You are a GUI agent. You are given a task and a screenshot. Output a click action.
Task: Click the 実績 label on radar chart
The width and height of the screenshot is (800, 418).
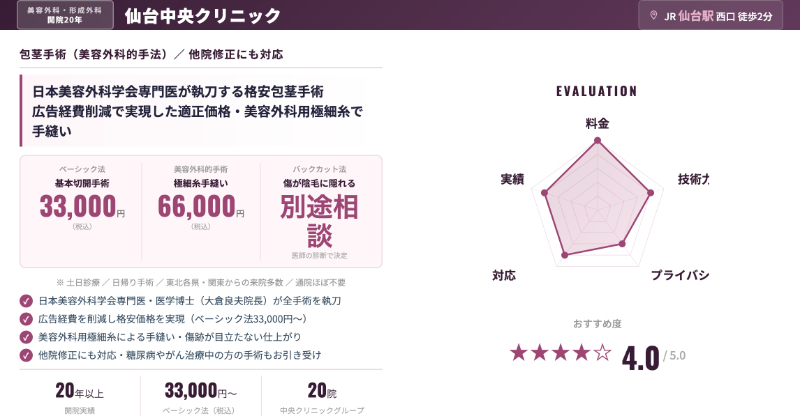(x=512, y=179)
